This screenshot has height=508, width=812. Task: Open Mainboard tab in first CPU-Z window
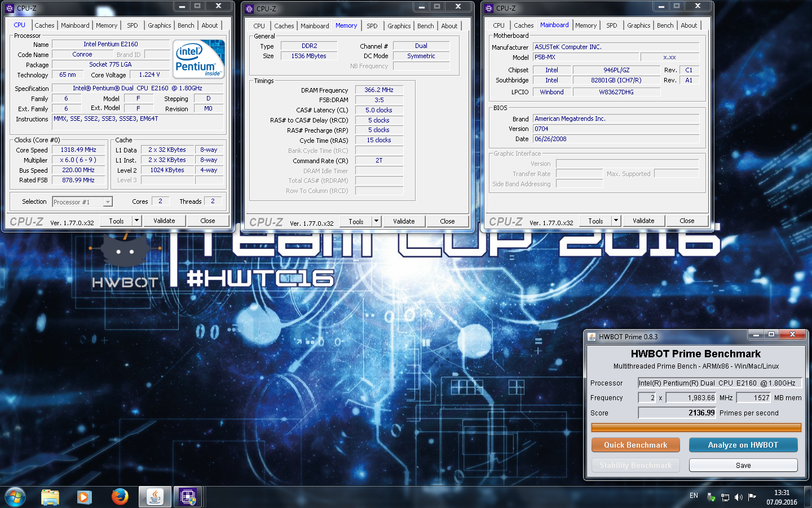(x=75, y=25)
